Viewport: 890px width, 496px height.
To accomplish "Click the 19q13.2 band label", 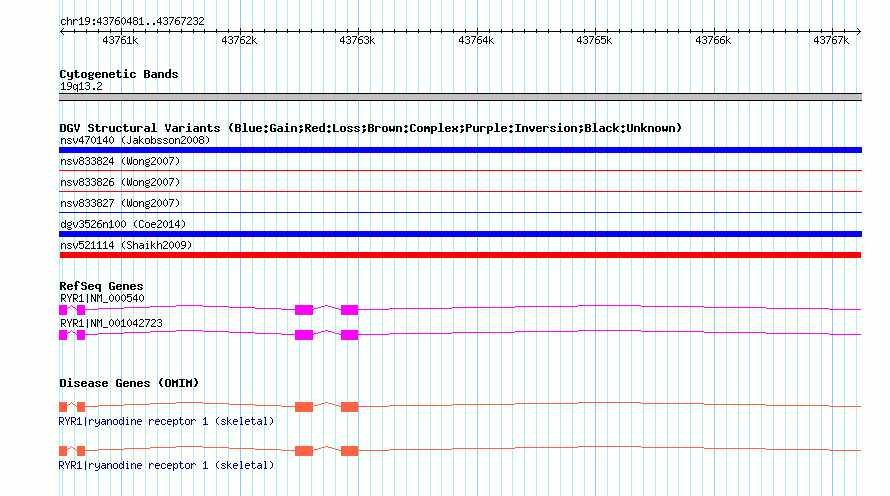I will (x=81, y=86).
